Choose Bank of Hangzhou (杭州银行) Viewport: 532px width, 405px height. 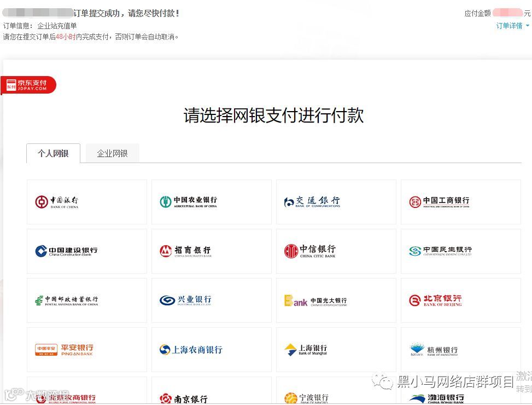coord(461,350)
